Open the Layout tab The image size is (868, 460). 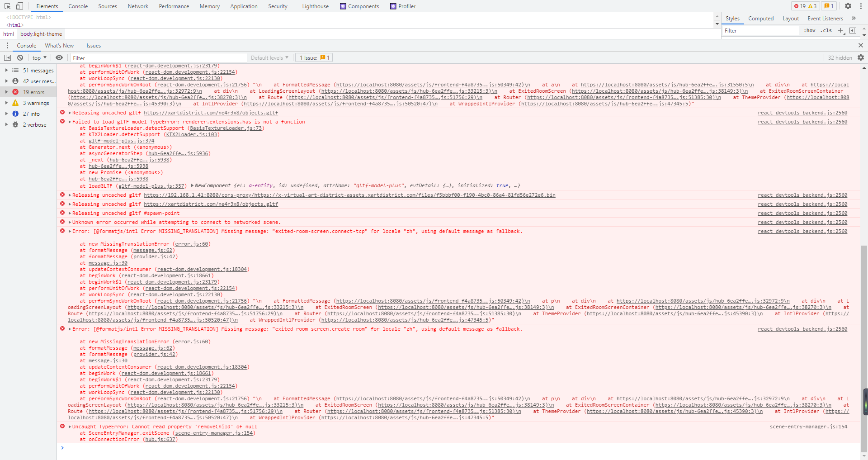[x=791, y=18]
